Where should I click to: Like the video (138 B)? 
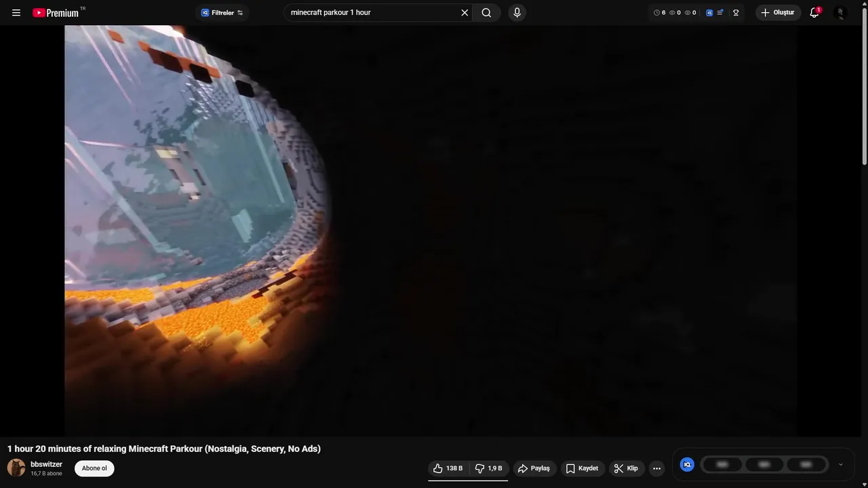click(448, 468)
